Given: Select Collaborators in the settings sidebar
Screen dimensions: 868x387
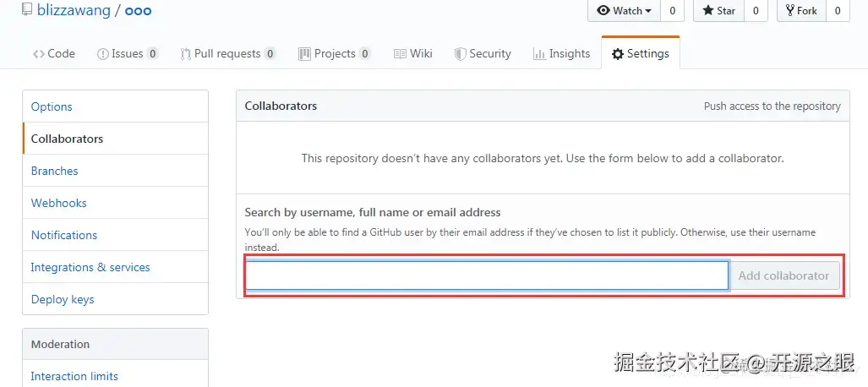Looking at the screenshot, I should coord(115,139).
